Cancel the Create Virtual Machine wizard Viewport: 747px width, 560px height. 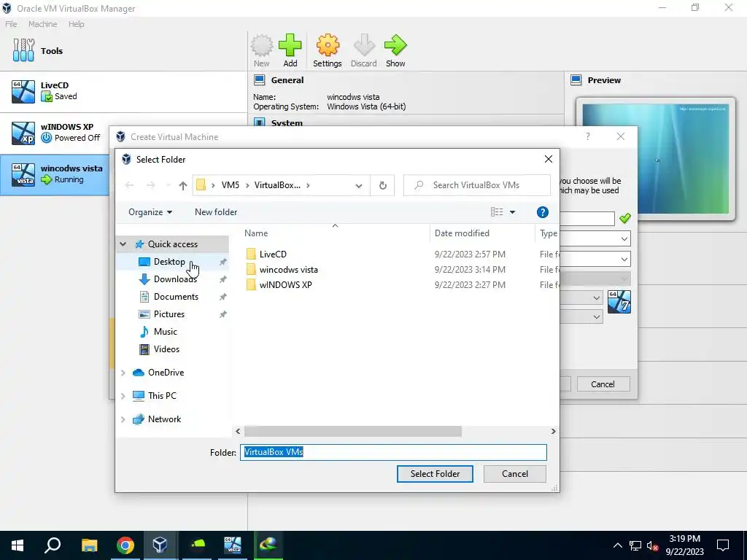coord(603,384)
